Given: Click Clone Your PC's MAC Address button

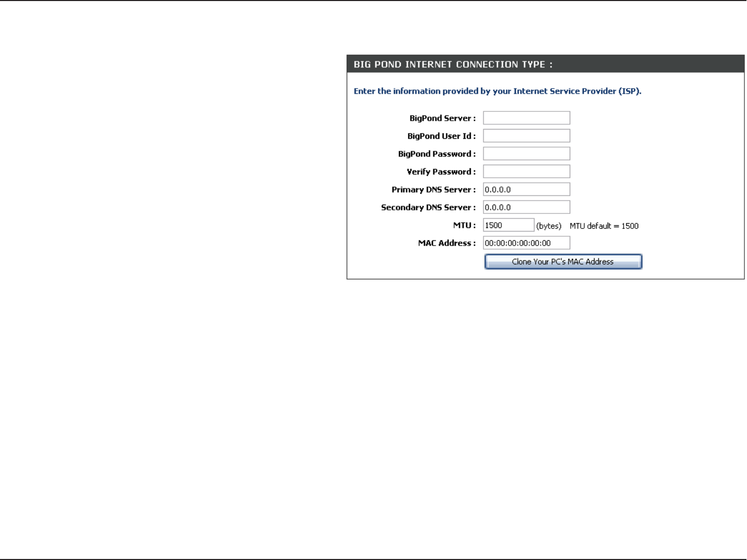Looking at the screenshot, I should click(563, 262).
